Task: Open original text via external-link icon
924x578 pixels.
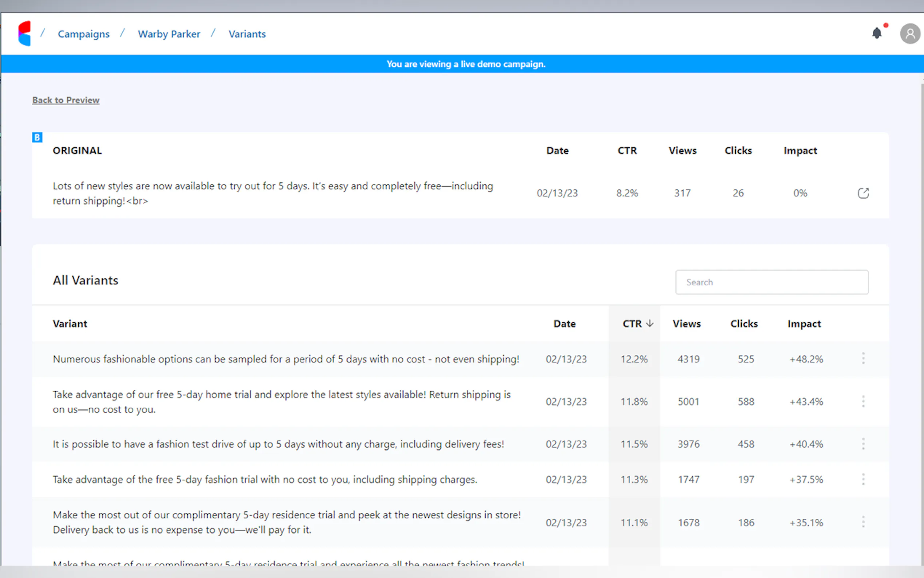Action: pyautogui.click(x=863, y=193)
